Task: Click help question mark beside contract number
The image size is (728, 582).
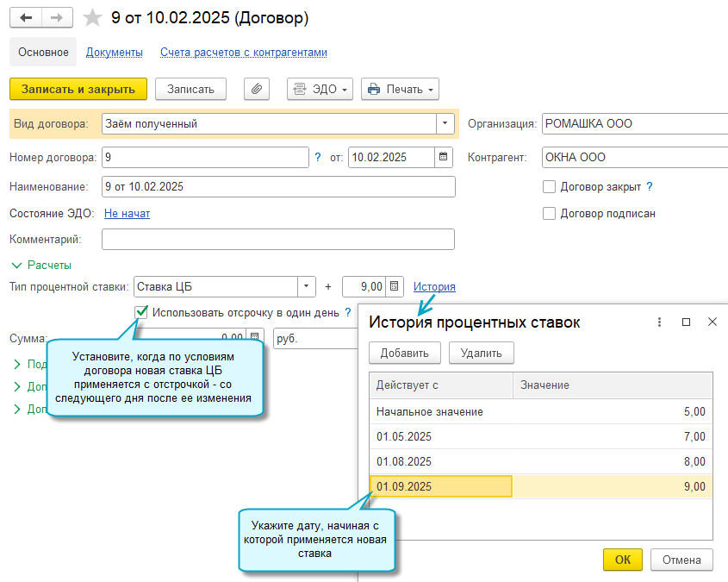Action: 318,158
